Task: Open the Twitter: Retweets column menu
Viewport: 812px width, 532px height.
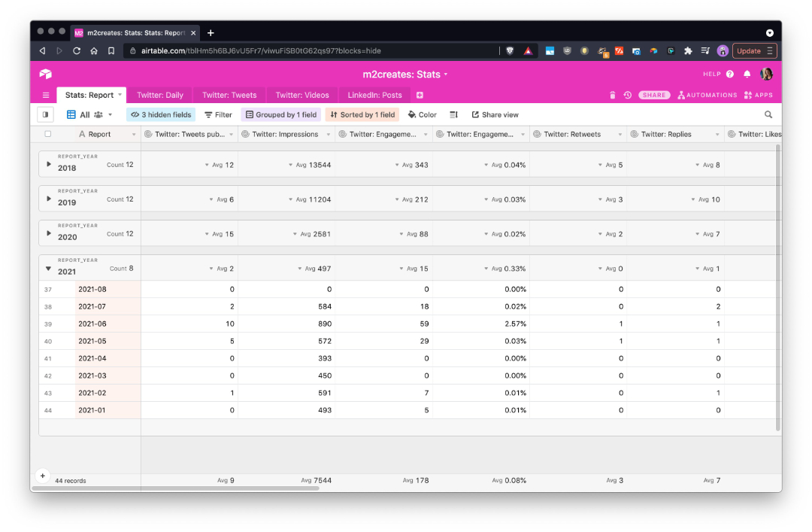Action: click(x=620, y=134)
